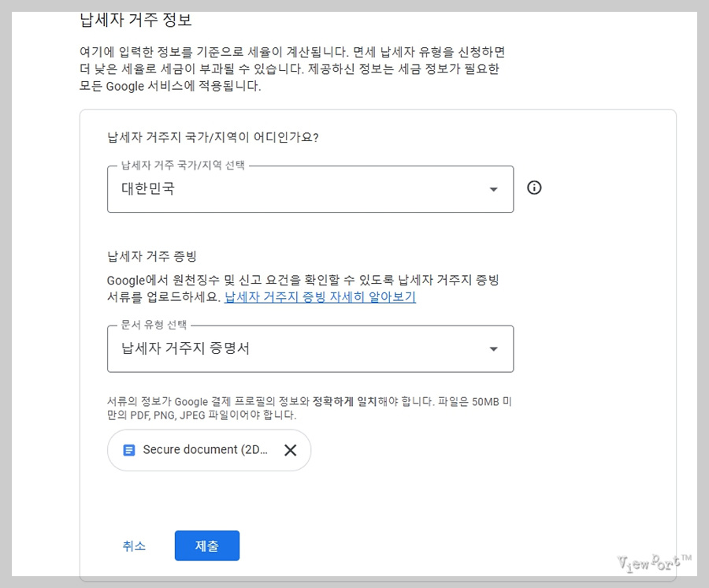Click the 납세자 거주 정보 heading
This screenshot has height=588, width=709.
135,20
